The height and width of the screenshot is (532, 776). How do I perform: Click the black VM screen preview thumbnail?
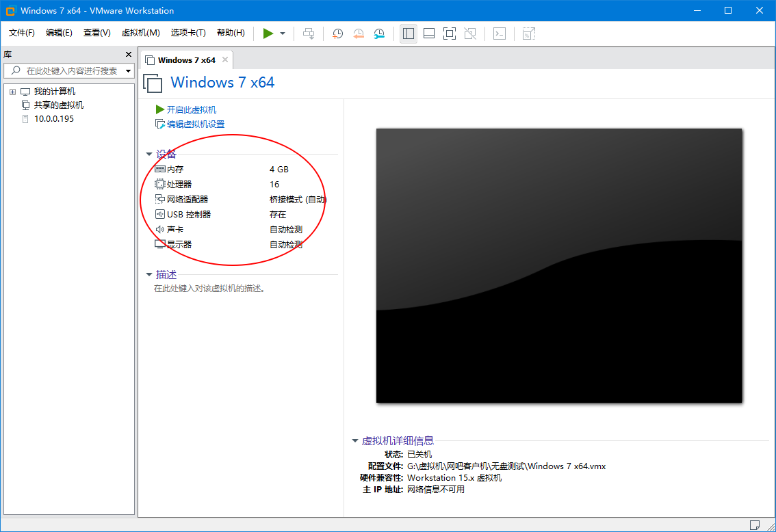[559, 265]
